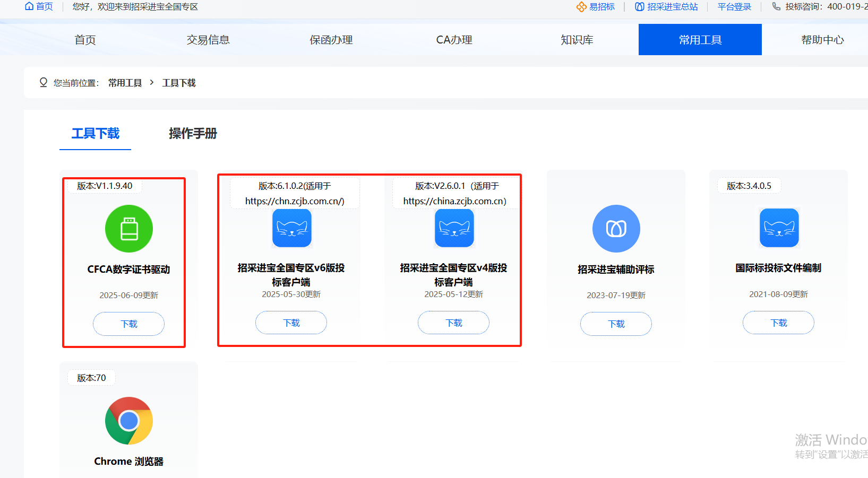Download the v4版投标客户端
Screen dimensions: 868x478
pyautogui.click(x=454, y=323)
